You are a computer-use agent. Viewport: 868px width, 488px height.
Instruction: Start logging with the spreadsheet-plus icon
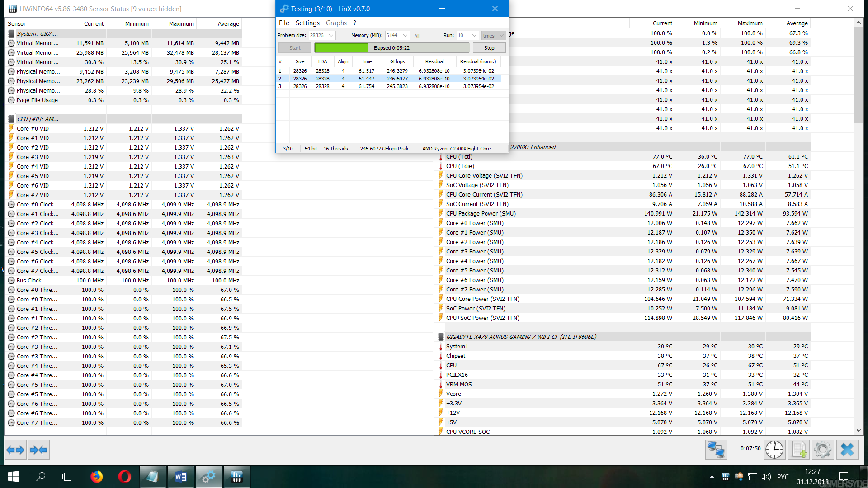799,450
